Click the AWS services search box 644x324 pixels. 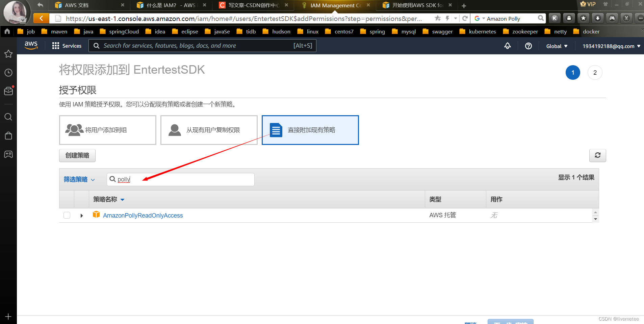point(202,46)
